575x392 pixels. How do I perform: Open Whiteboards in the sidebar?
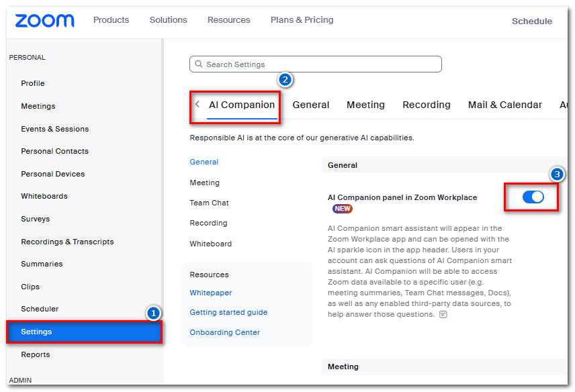(x=44, y=196)
